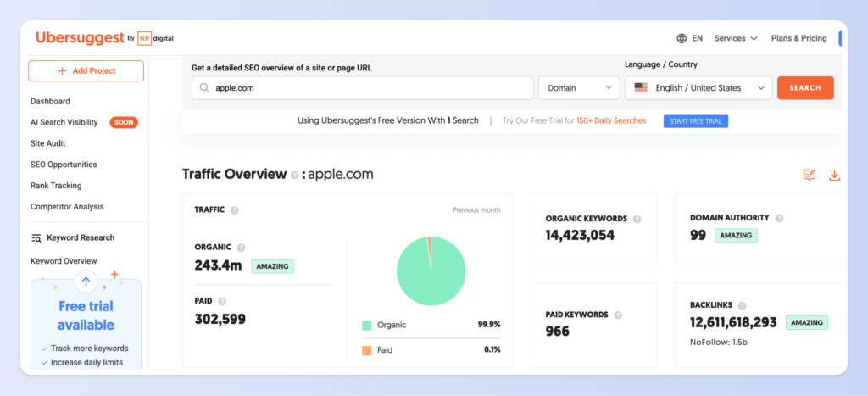Expand the Services menu

(x=735, y=38)
